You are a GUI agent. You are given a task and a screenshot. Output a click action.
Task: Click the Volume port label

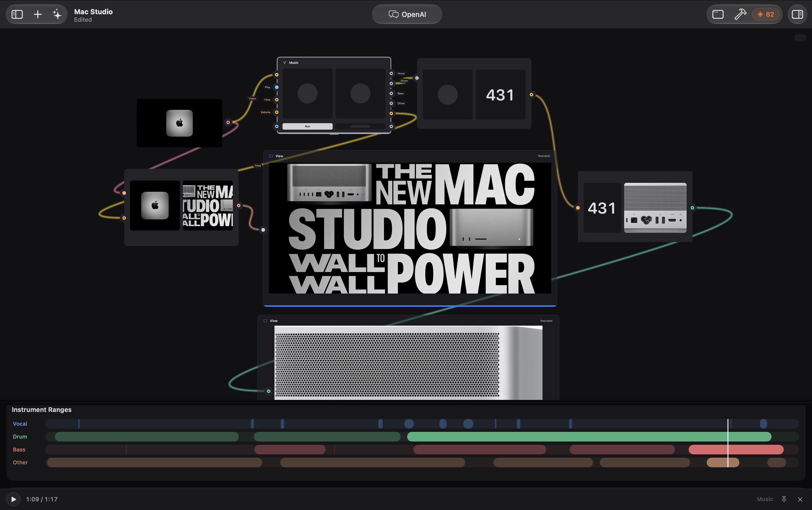tap(265, 112)
